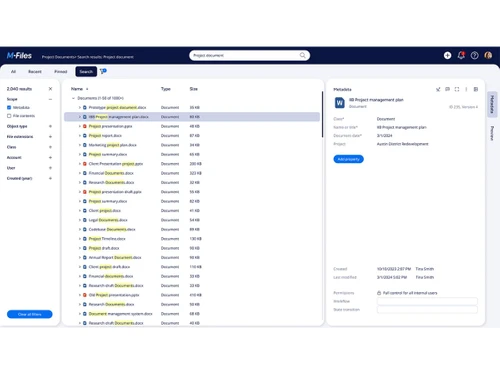500x375 pixels.
Task: Expand the Created (year) filter
Action: pos(50,178)
